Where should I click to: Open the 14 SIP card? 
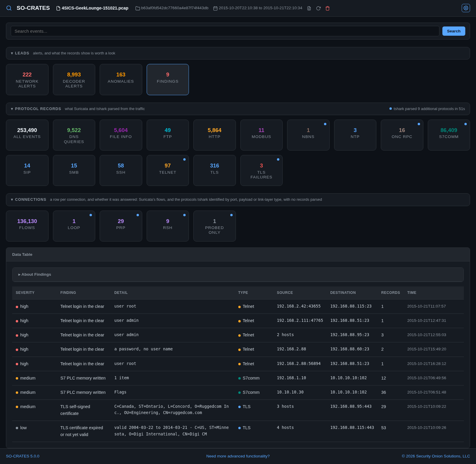pyautogui.click(x=27, y=170)
